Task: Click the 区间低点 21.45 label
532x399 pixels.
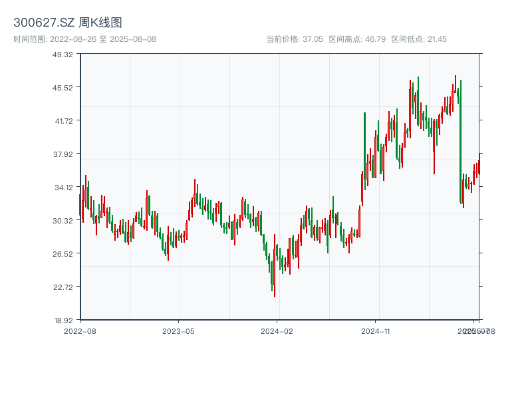Action: 419,39
